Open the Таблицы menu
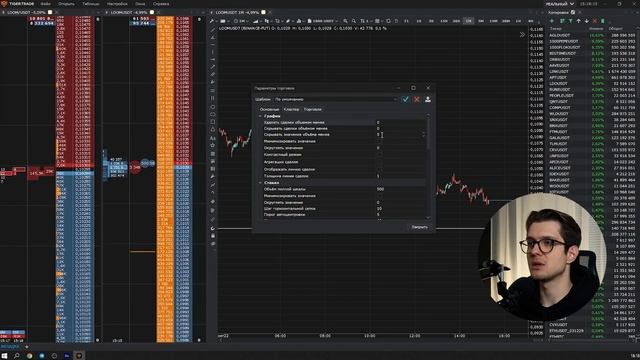The height and width of the screenshot is (360, 640). click(x=91, y=4)
